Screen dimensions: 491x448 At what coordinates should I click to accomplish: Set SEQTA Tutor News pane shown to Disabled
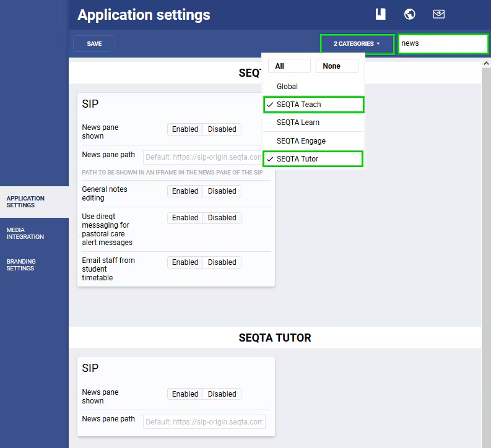222,394
